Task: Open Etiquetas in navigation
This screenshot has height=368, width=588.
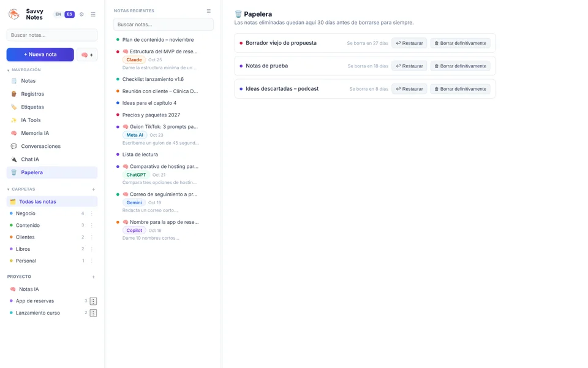Action: pos(52,107)
